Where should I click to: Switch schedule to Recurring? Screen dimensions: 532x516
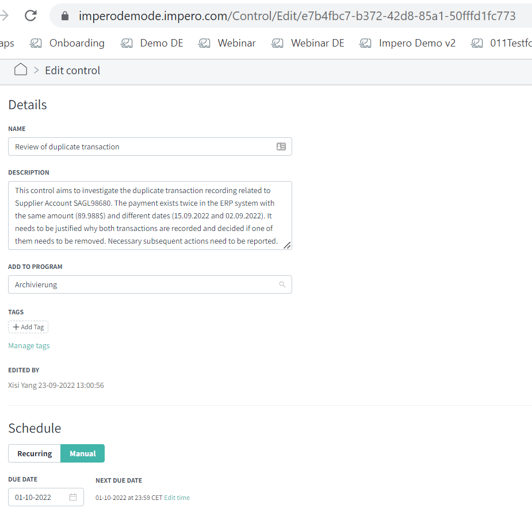pos(35,453)
